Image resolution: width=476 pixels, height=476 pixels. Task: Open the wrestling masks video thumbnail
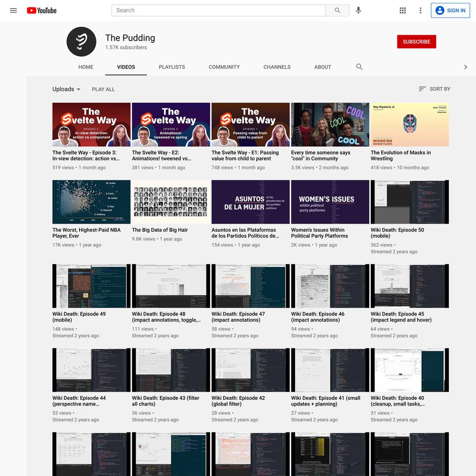tap(409, 124)
